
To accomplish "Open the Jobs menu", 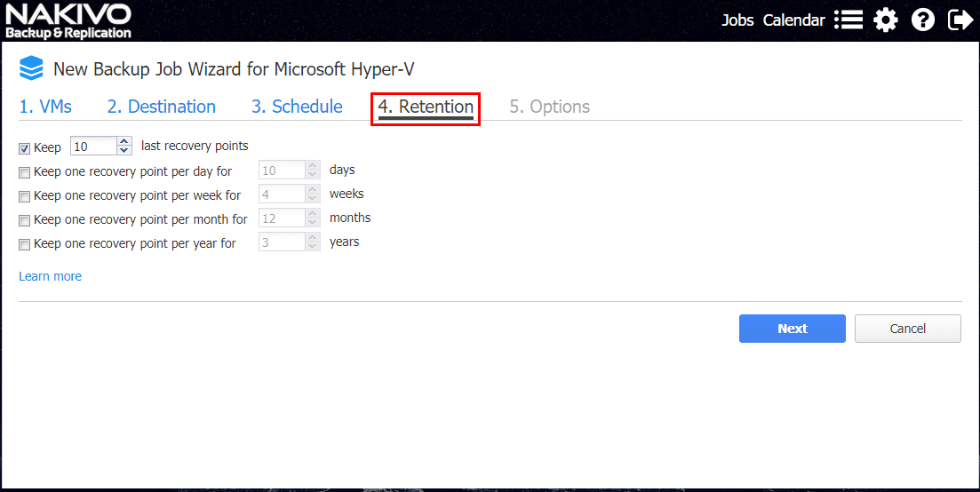I will [x=737, y=20].
